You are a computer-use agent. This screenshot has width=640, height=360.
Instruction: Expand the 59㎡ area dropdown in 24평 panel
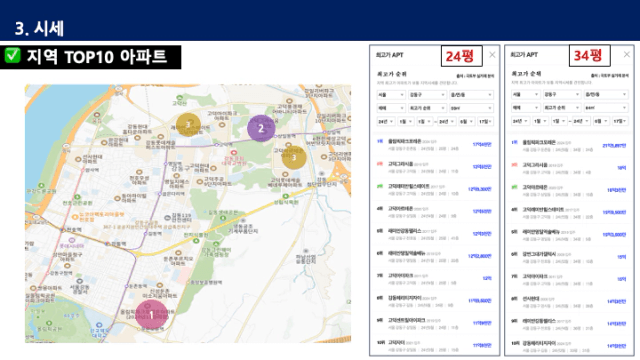tap(471, 108)
